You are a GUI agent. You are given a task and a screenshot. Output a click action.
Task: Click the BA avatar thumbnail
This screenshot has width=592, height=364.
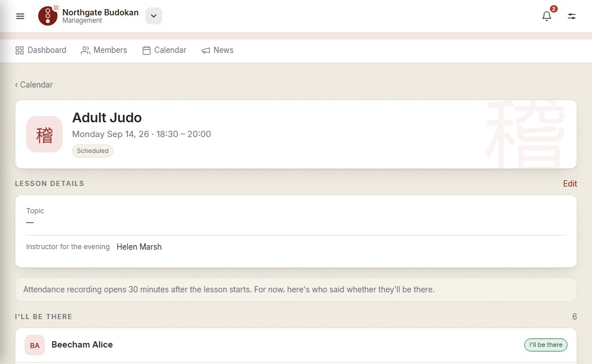[35, 345]
